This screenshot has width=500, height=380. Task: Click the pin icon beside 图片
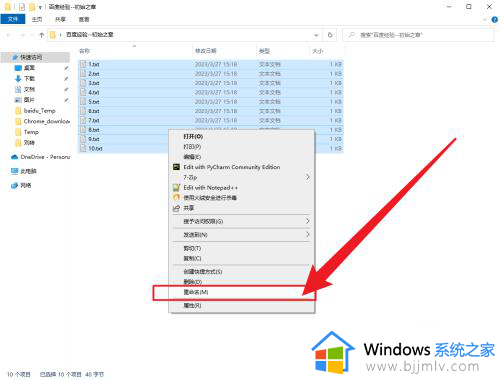point(66,100)
